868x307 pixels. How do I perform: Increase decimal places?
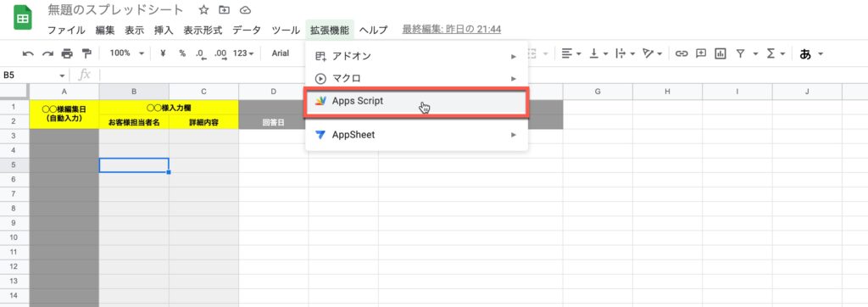pos(220,53)
